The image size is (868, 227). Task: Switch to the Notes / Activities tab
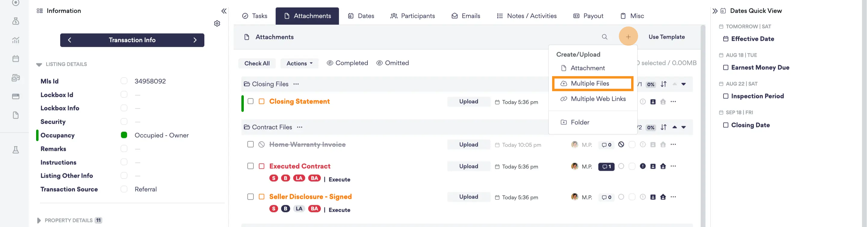coord(527,16)
